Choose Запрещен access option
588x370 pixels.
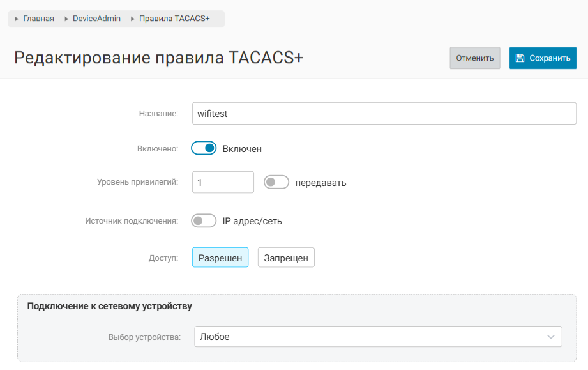click(x=286, y=258)
